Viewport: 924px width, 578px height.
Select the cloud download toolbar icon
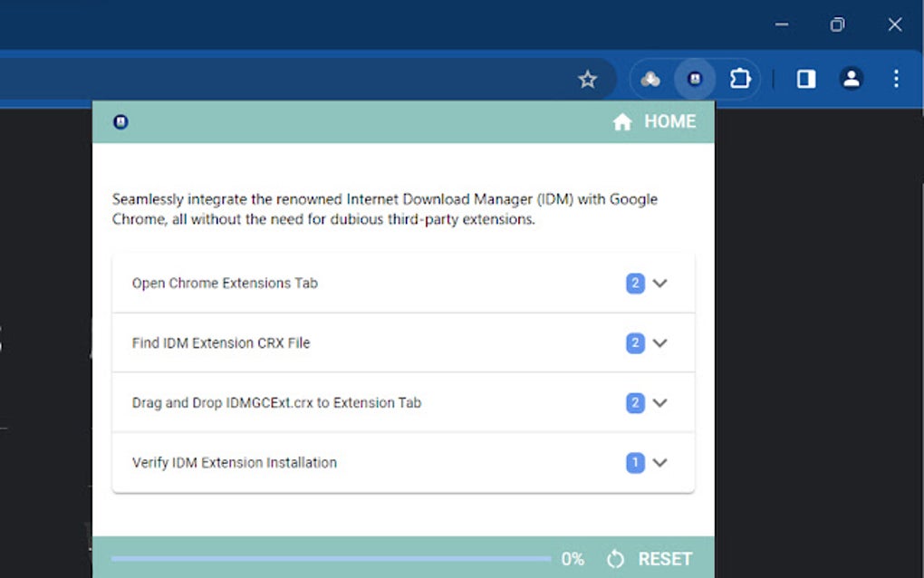coord(650,79)
